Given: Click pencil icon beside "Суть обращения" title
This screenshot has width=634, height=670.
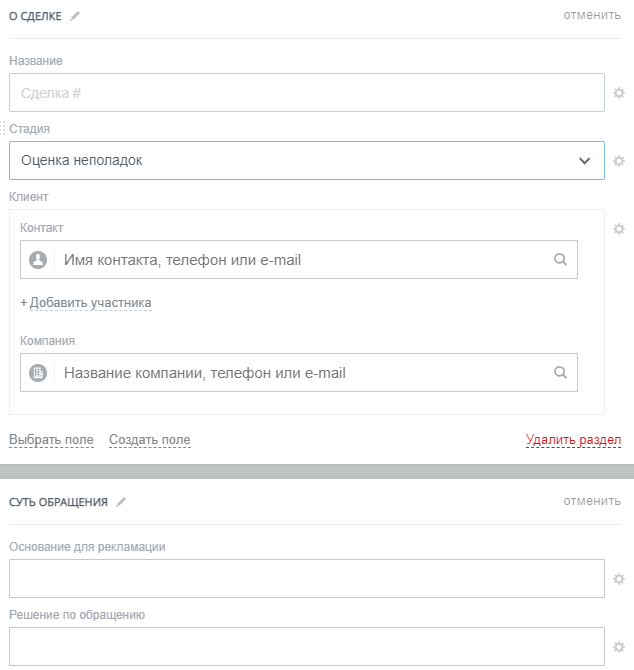Looking at the screenshot, I should click(x=121, y=502).
